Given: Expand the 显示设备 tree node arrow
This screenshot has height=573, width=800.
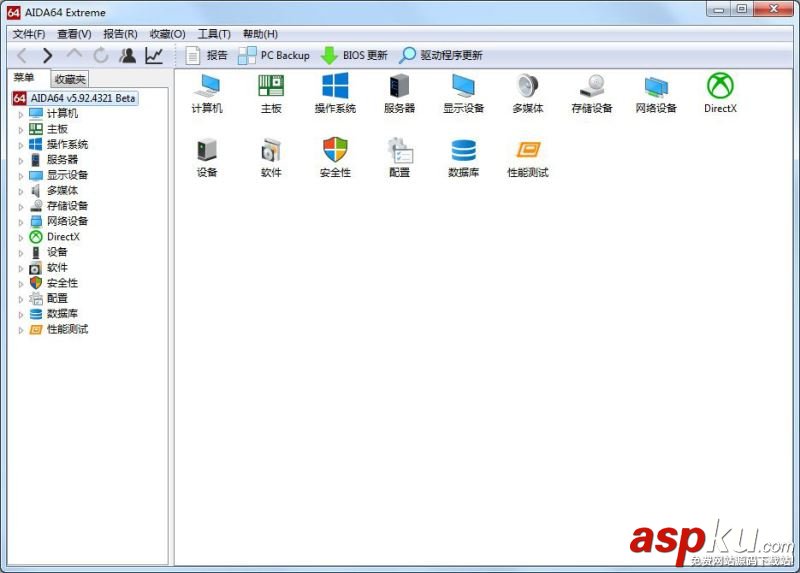Looking at the screenshot, I should 20,176.
